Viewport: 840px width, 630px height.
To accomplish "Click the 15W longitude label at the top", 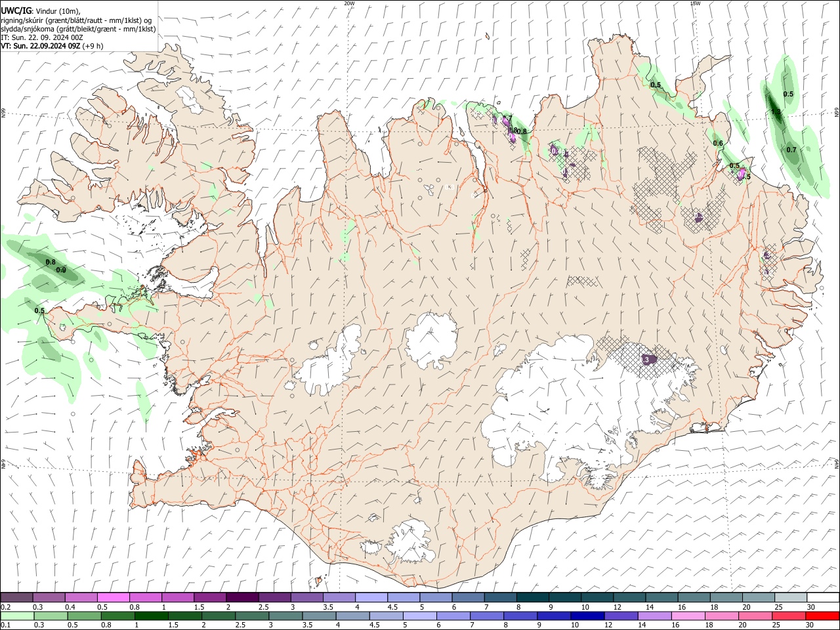I will (695, 3).
